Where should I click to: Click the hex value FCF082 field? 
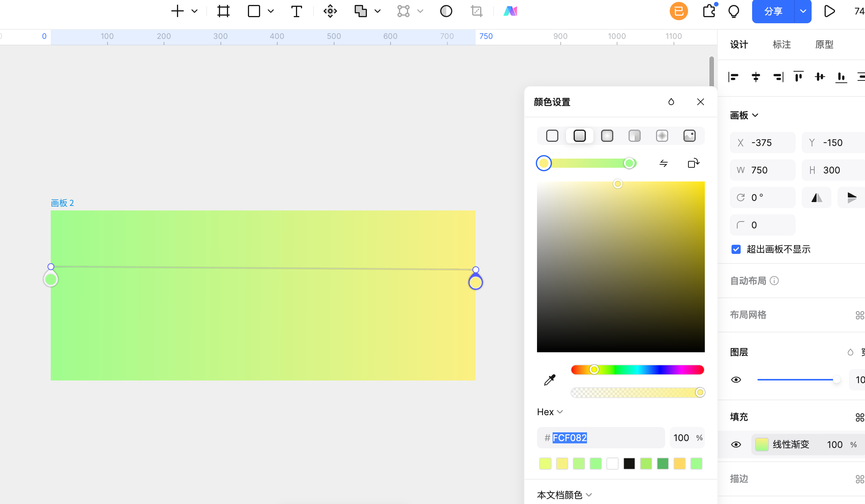[x=601, y=438]
